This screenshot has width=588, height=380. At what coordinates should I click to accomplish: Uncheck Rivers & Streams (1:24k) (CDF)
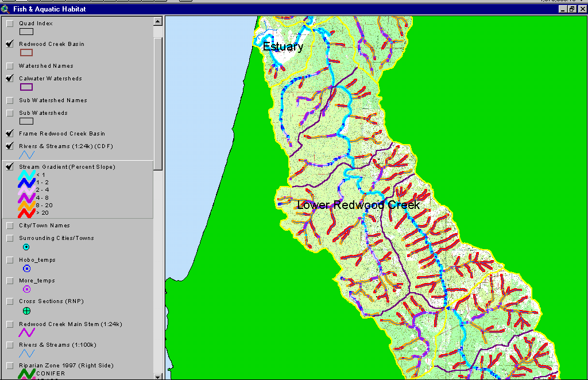click(10, 146)
